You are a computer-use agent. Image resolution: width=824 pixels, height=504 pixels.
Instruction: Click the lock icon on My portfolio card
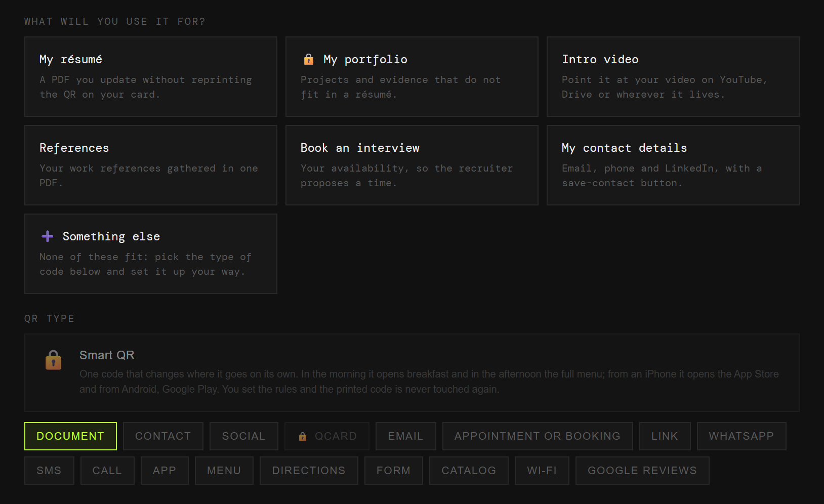point(309,59)
